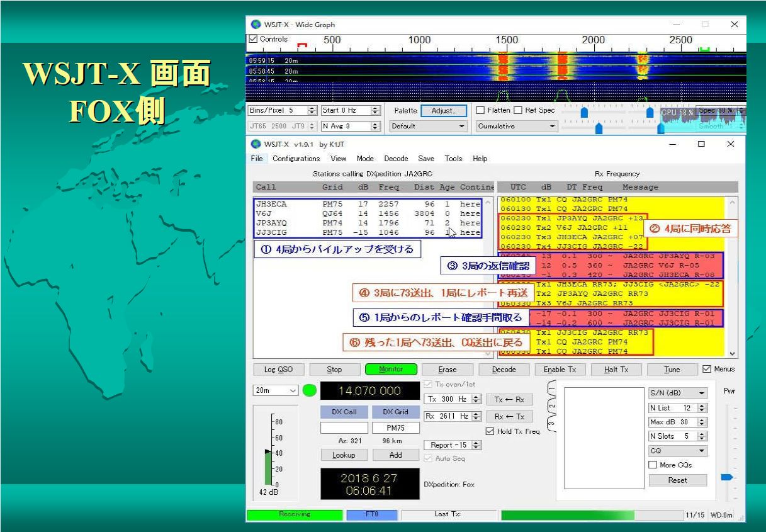The height and width of the screenshot is (532, 766).
Task: Click the Rx ← Tx button
Action: (x=509, y=416)
